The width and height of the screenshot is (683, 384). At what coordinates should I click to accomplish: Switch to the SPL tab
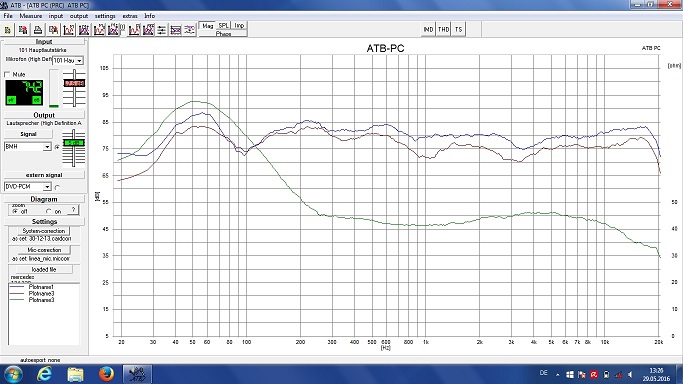pos(223,26)
